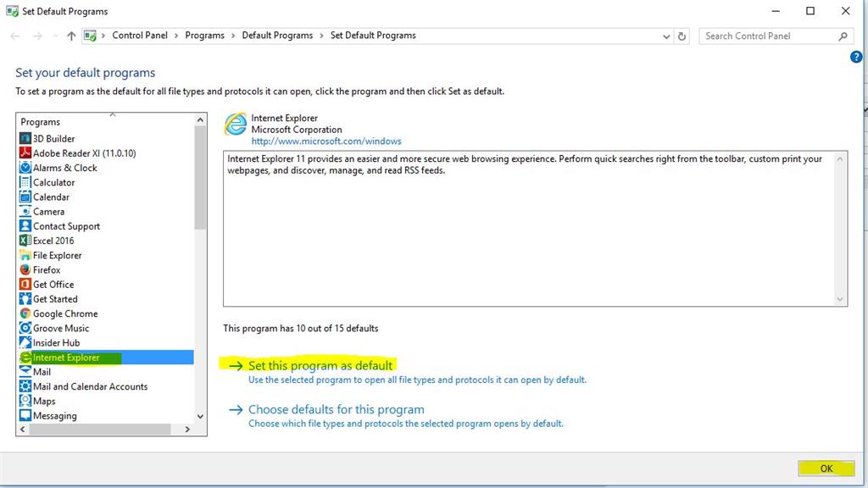
Task: Open the address bar dropdown arrow
Action: tap(666, 36)
